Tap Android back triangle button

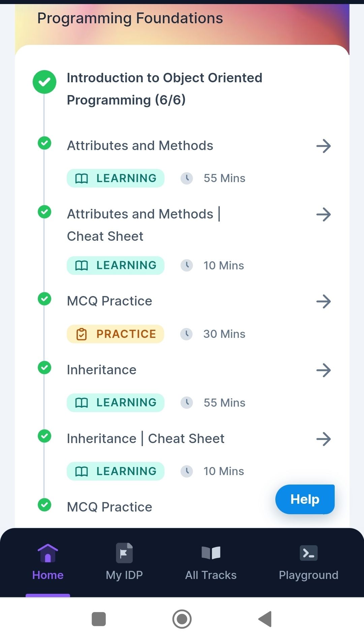265,619
